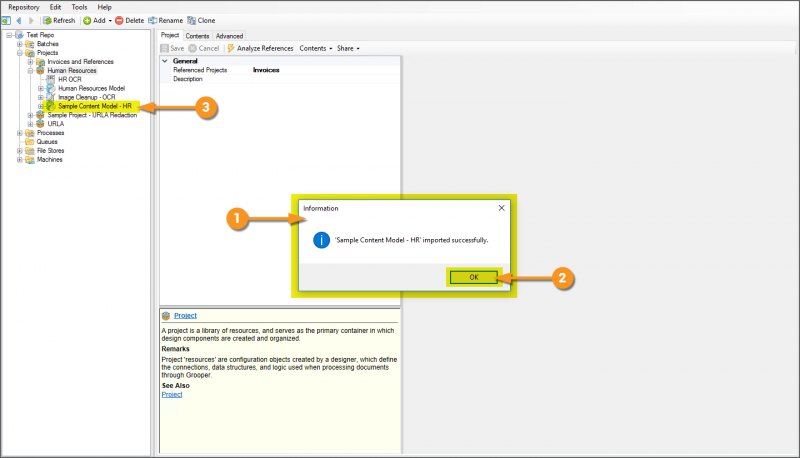Screen dimensions: 800x458
Task: Switch to the Contents tab
Action: coord(197,36)
